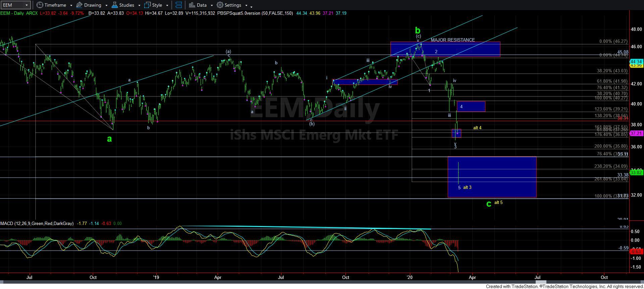Expand the Drawing dropdown arrow
The image size is (644, 289).
[x=106, y=5]
